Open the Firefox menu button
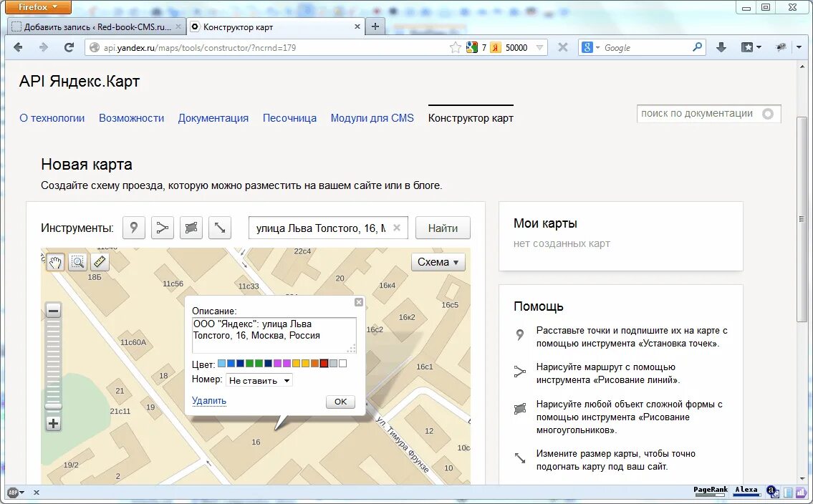 pyautogui.click(x=38, y=7)
